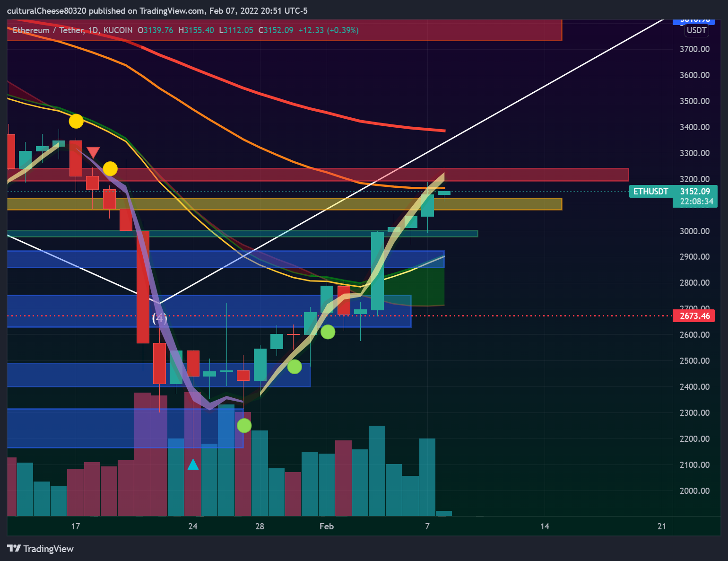This screenshot has width=728, height=561.
Task: Select the (4) wave label
Action: pyautogui.click(x=159, y=318)
